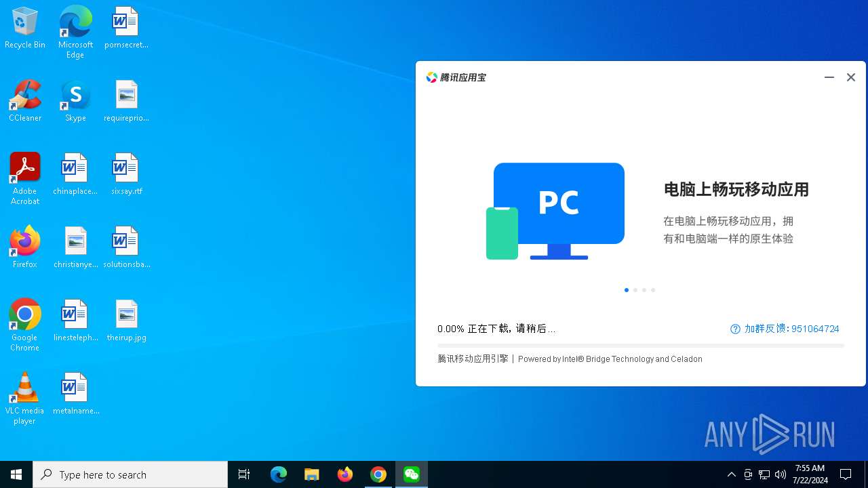This screenshot has width=868, height=488.
Task: Click Show desktop at the taskbar edge
Action: (x=866, y=474)
